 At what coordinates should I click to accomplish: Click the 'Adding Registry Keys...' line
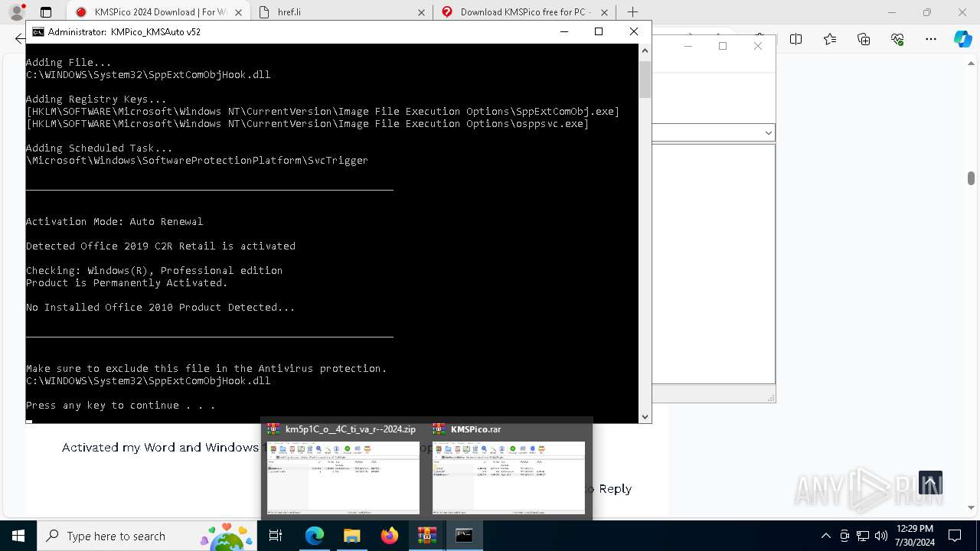point(96,99)
